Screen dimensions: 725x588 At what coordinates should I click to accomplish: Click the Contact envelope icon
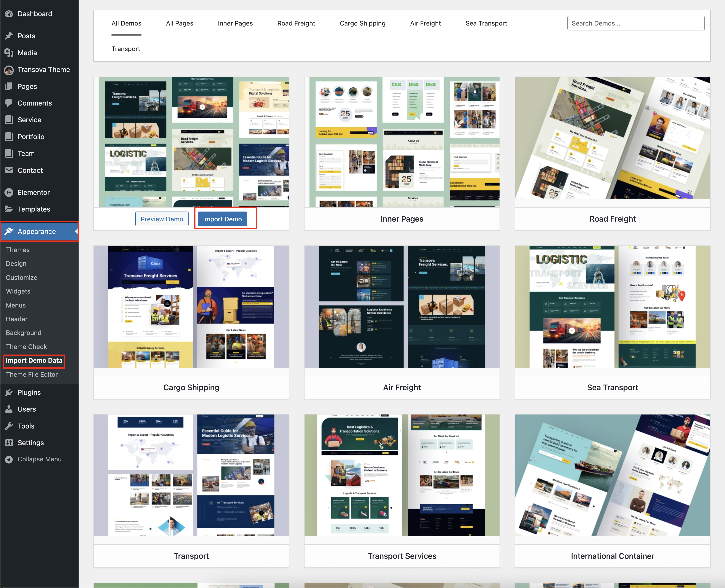tap(9, 170)
